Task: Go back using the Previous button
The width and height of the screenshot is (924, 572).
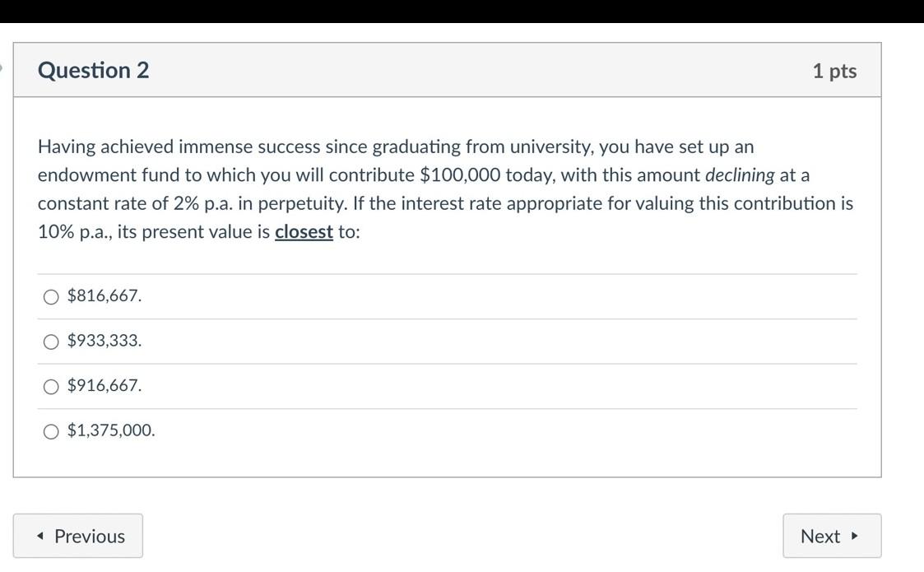Action: (x=78, y=536)
